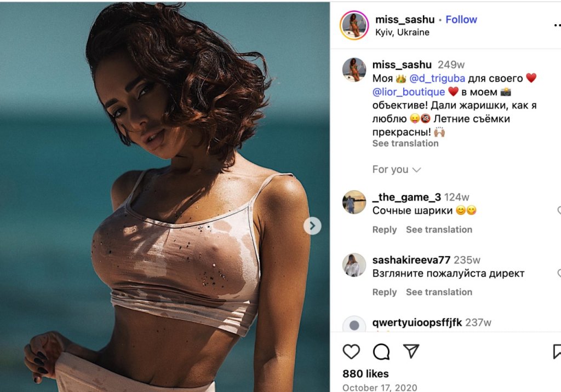Visit the qwertyuioopsffjfk profile

tap(417, 322)
